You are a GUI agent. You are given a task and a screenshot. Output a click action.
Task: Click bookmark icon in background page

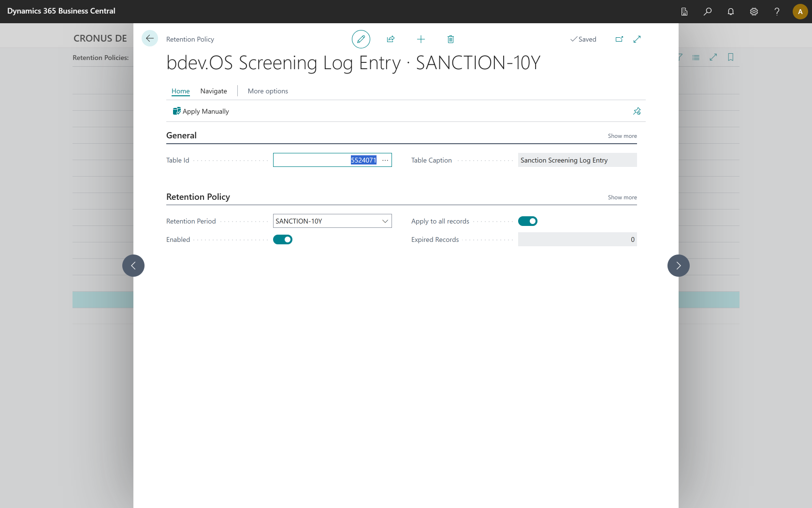coord(731,57)
